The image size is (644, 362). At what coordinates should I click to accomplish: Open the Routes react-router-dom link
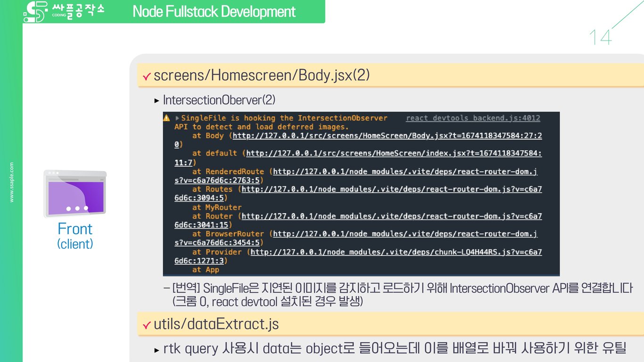[358, 194]
